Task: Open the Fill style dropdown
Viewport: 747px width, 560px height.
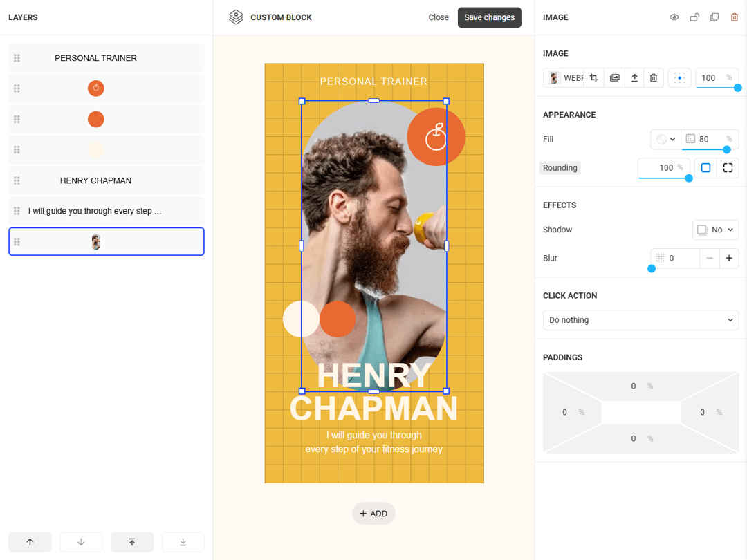Action: click(x=665, y=138)
